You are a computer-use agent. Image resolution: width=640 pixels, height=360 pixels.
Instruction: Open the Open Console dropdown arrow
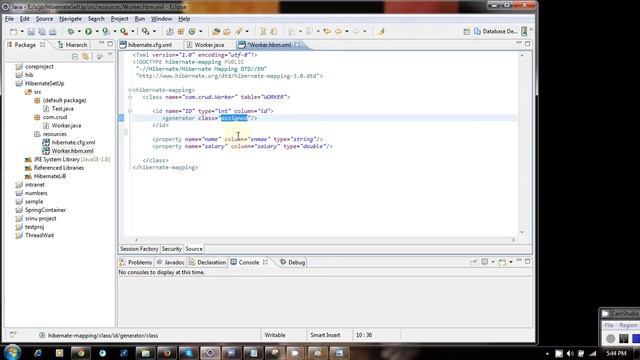tap(511, 262)
